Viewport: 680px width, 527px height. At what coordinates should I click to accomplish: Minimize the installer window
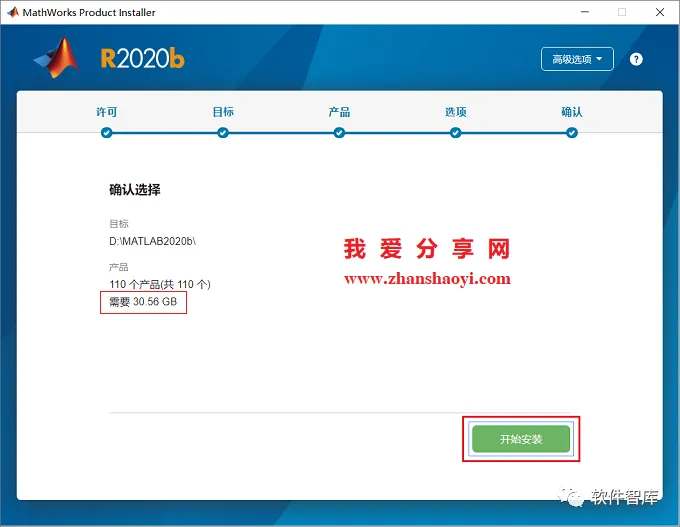585,12
